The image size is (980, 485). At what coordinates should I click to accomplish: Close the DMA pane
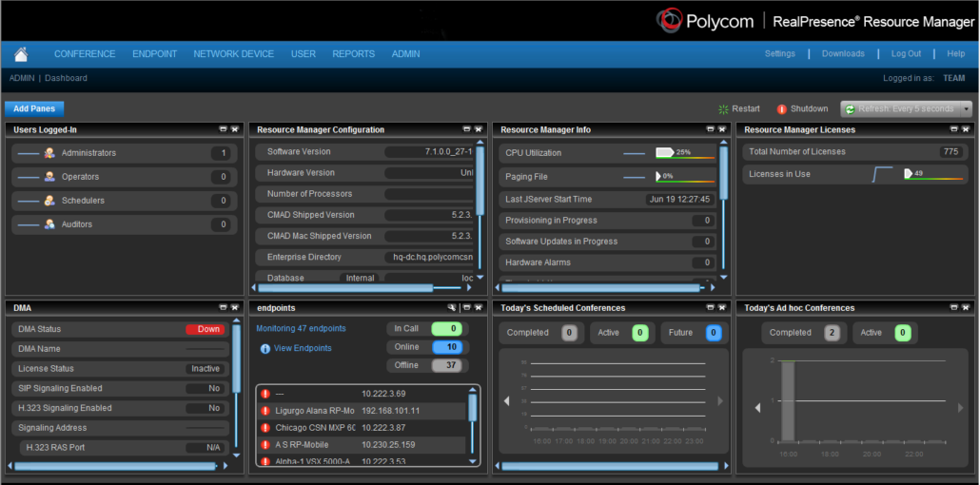(234, 307)
